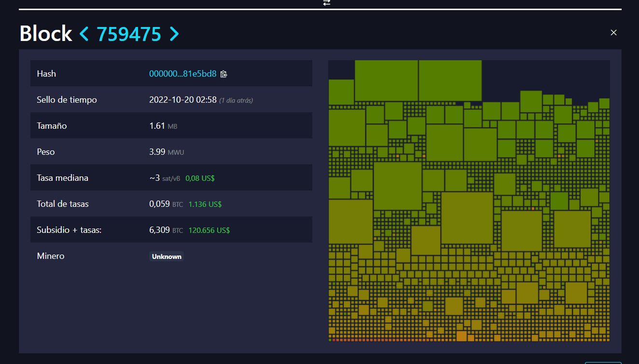Select the first wide rectangle on treemap's top row
Viewport: 639px width, 364px height.
(386, 80)
